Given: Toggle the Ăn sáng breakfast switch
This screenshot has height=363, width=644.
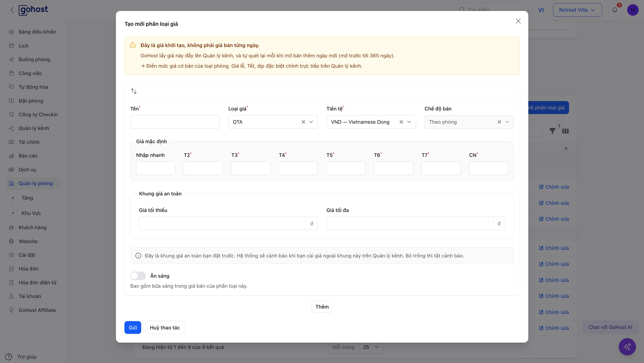Looking at the screenshot, I should tap(138, 276).
